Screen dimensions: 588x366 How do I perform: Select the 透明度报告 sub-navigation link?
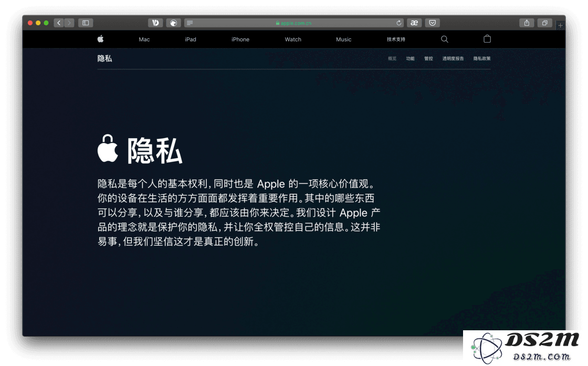[453, 58]
